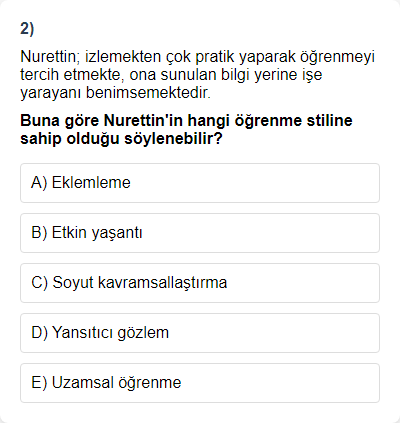Click the words 'Etkin yaşantı' in option B
Viewport: 400px width, 423px height.
97,233
